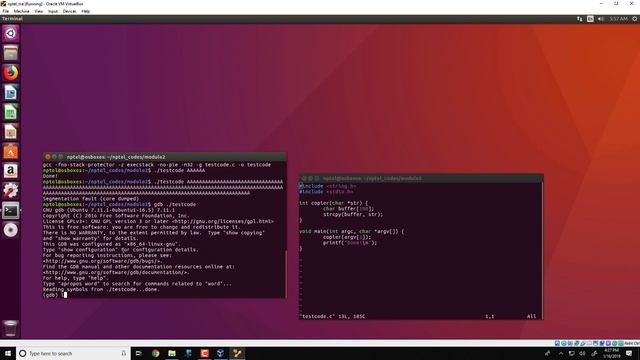This screenshot has width=640, height=360.
Task: Open Google Chrome from Windows taskbar
Action: pos(156,353)
